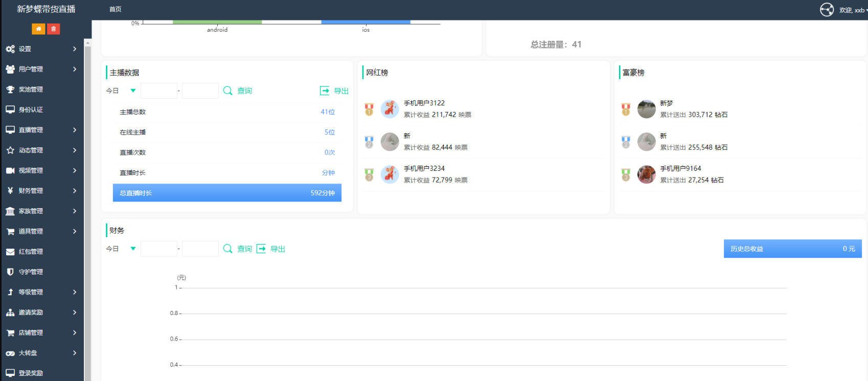The height and width of the screenshot is (381, 868).
Task: Open 红包管理 envelope sidebar item
Action: (x=42, y=252)
